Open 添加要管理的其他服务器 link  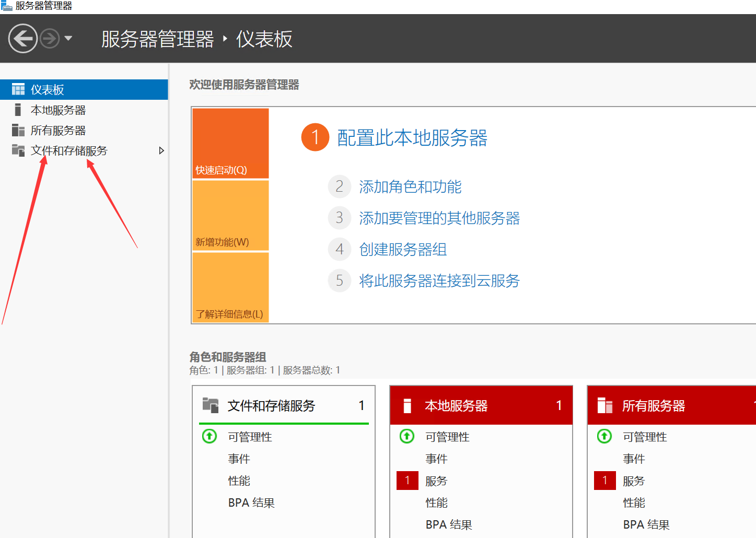pos(439,218)
